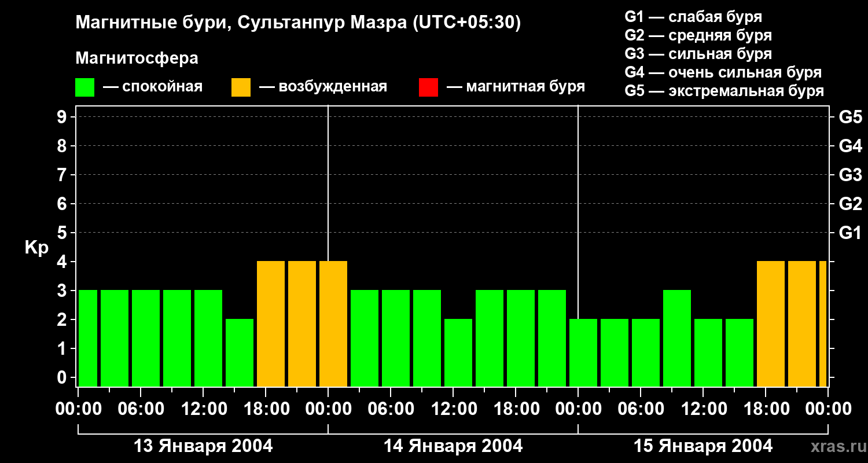Click the 'Kp' axis title
868x463 pixels.
(36, 248)
